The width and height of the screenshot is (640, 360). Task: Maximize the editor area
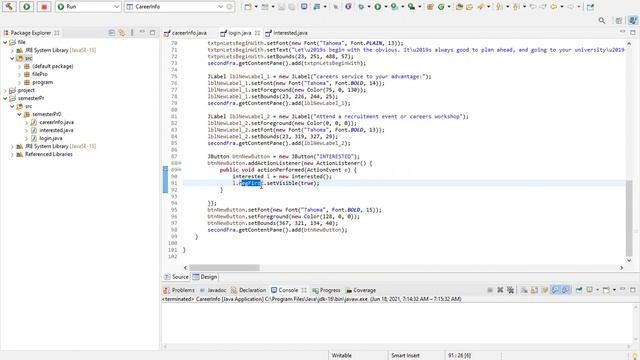(x=633, y=32)
